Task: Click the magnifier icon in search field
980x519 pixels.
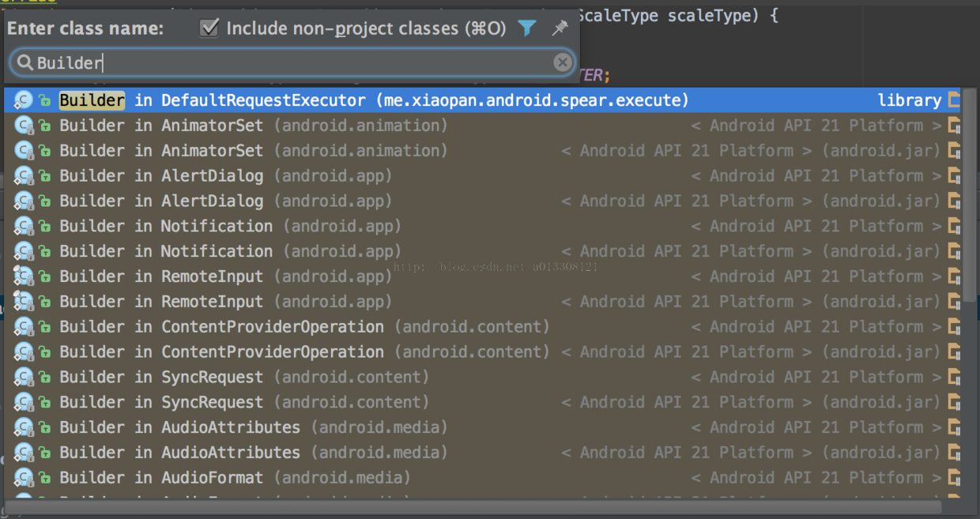Action: coord(25,62)
